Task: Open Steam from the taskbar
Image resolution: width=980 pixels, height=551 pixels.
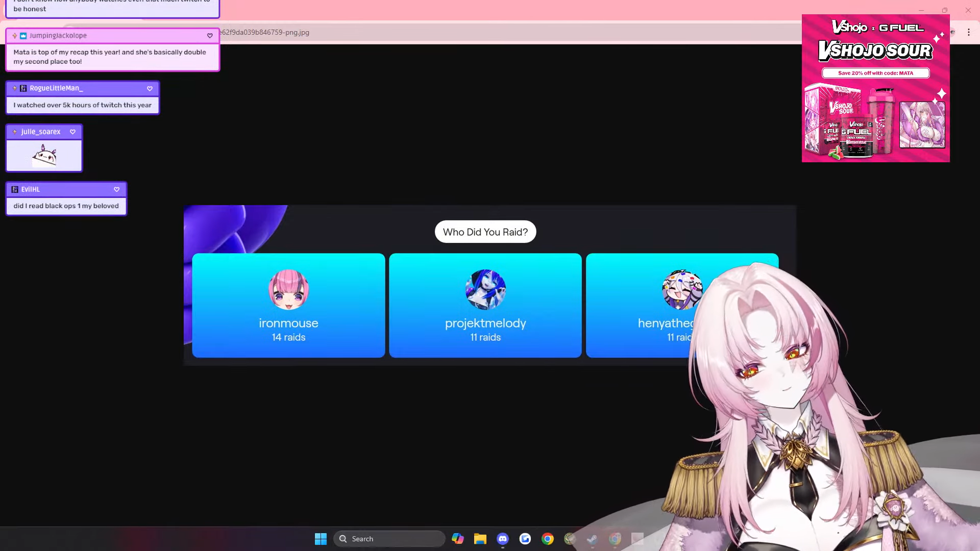Action: (592, 539)
